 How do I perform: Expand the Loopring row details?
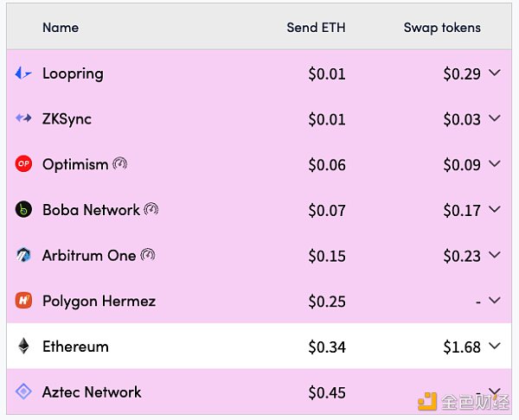tap(495, 73)
